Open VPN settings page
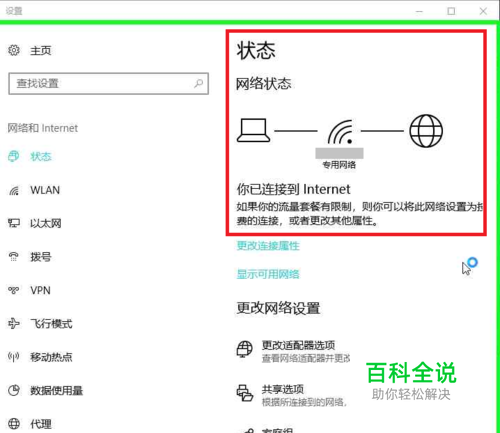 (40, 290)
